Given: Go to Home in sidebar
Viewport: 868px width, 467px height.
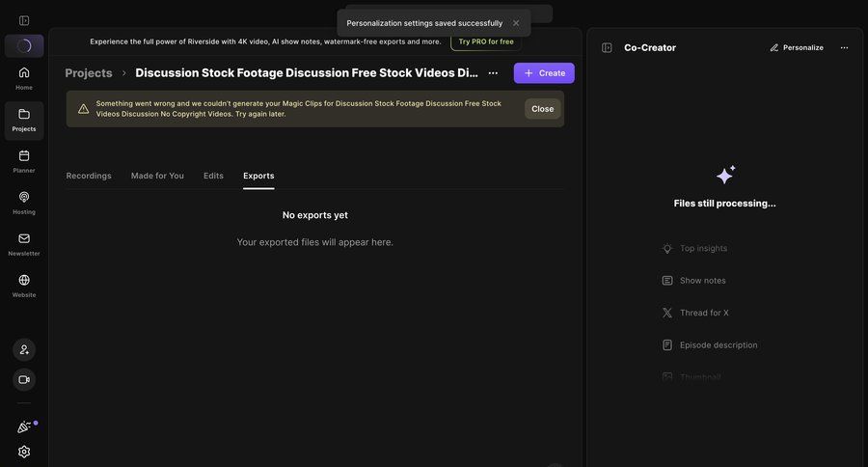Looking at the screenshot, I should pos(24,79).
